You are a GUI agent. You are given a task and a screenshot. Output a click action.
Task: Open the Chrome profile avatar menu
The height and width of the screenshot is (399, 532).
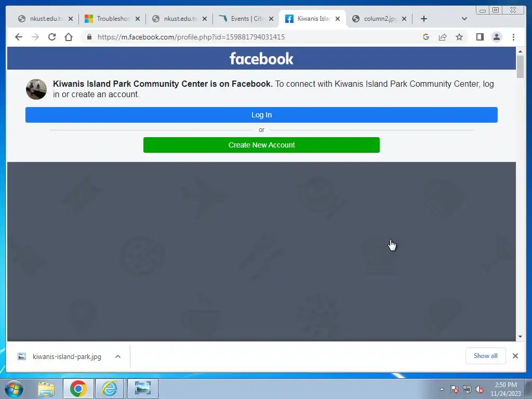click(x=496, y=37)
